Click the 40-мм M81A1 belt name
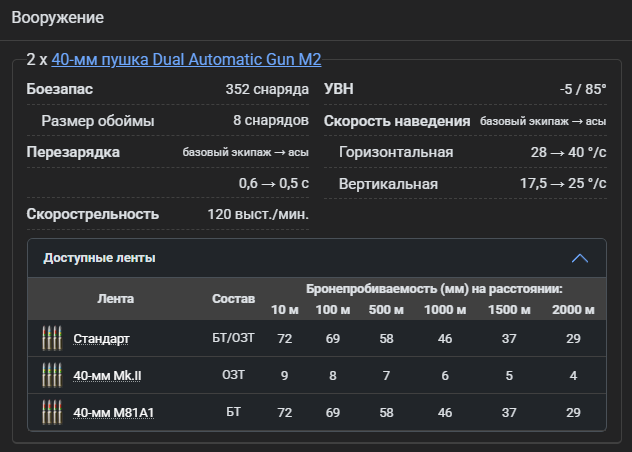The width and height of the screenshot is (632, 452). click(x=113, y=412)
